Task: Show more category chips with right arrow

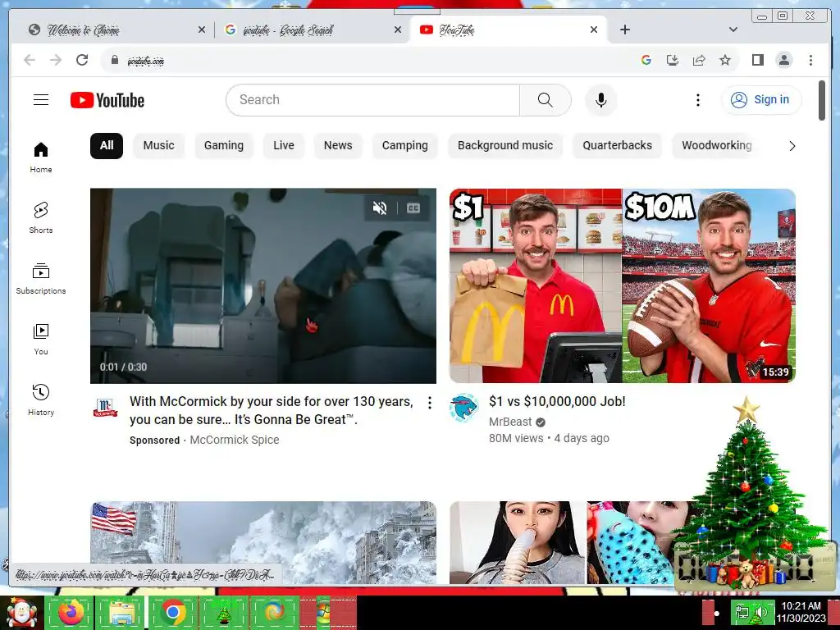Action: [x=792, y=146]
